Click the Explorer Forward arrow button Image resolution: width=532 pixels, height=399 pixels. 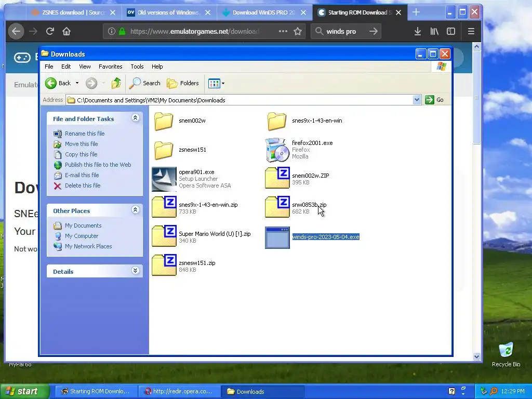(x=91, y=83)
